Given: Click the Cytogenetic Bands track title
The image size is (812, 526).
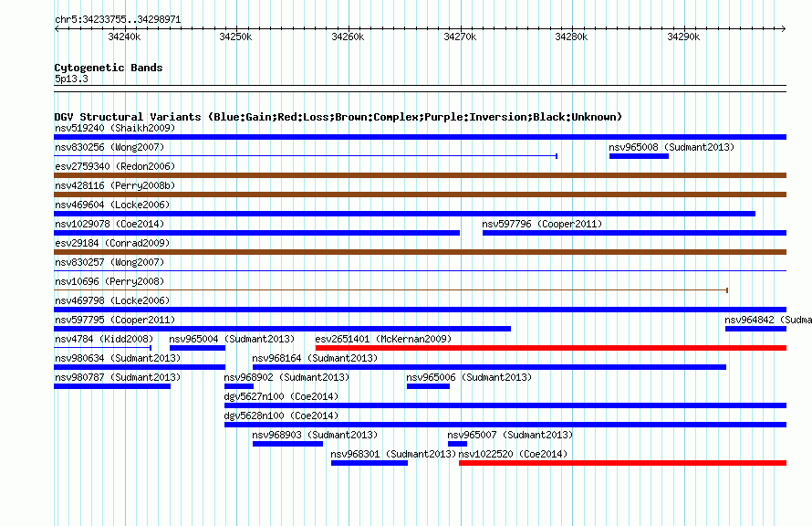Looking at the screenshot, I should coord(109,68).
